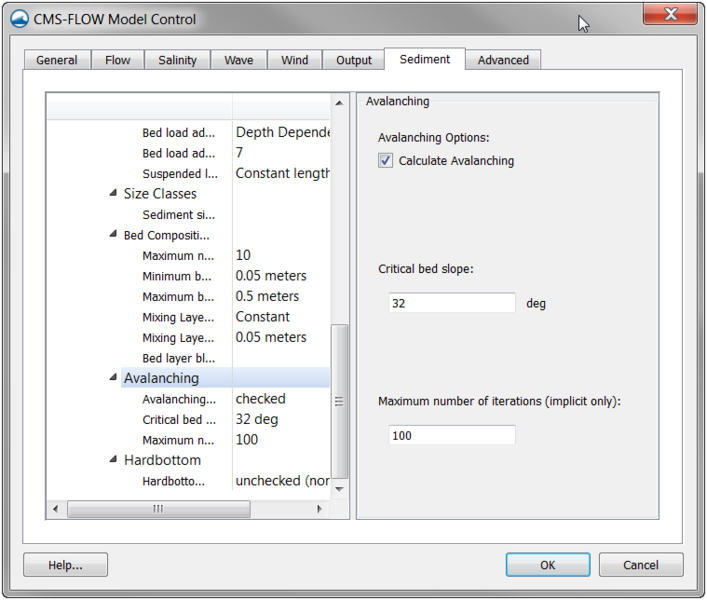
Task: Click the 'checked' avalanching value
Action: click(260, 398)
